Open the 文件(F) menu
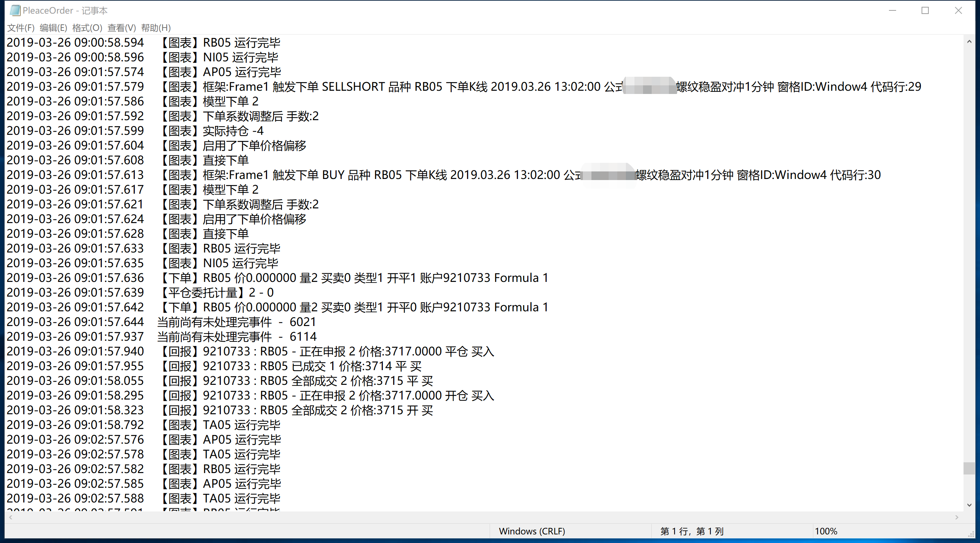Screen dimensions: 980x543 tap(20, 28)
